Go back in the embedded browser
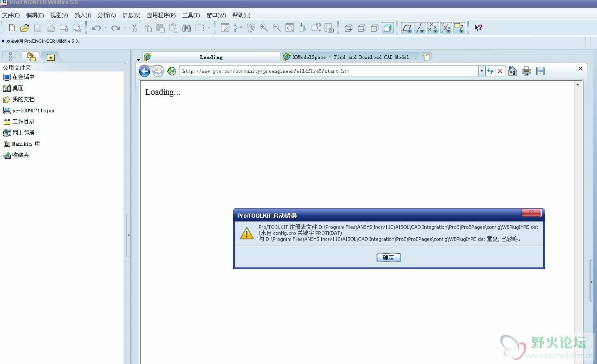597x364 pixels. (145, 71)
